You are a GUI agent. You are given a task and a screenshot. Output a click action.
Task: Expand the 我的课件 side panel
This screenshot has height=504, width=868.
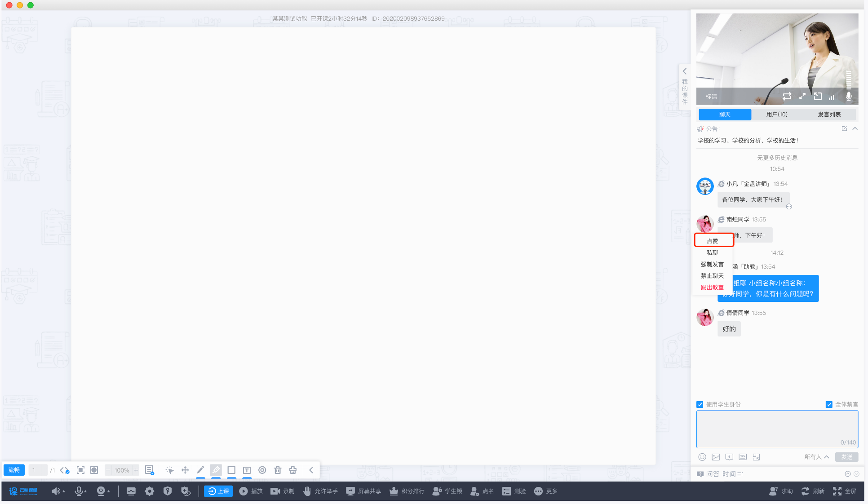(685, 86)
